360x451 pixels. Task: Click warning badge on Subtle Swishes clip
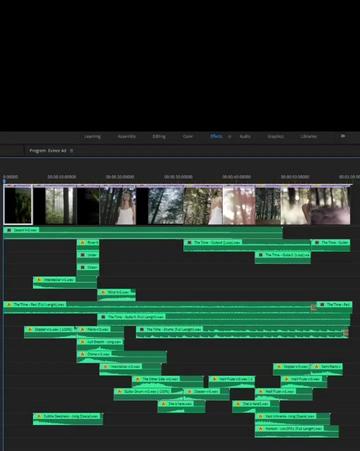pyautogui.click(x=38, y=416)
